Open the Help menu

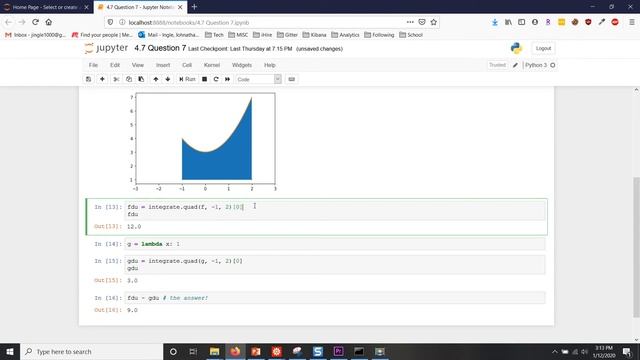(x=269, y=65)
